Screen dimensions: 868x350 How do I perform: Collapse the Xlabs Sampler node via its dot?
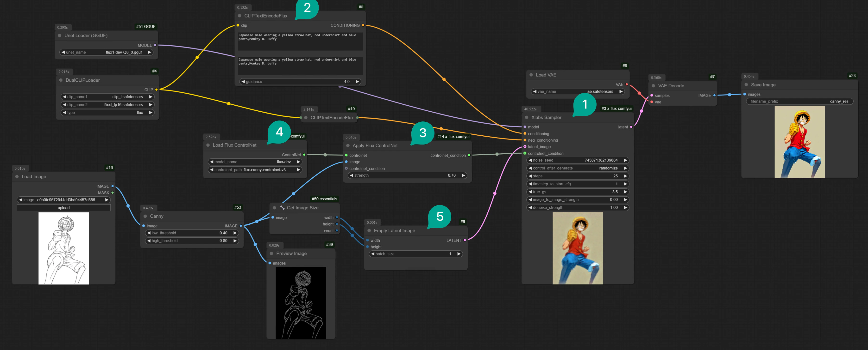(526, 117)
